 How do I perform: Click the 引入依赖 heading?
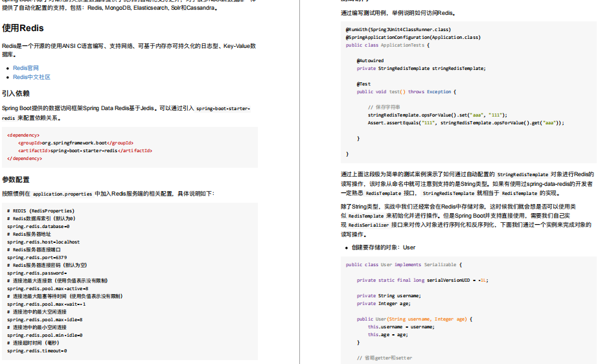click(16, 93)
